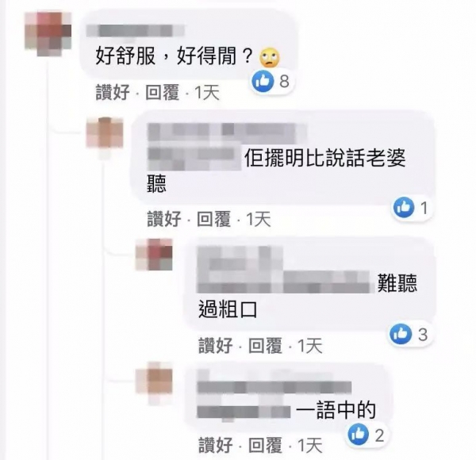Click 回覆 under 難聽過粗口 reply
476x460 pixels.
265,346
